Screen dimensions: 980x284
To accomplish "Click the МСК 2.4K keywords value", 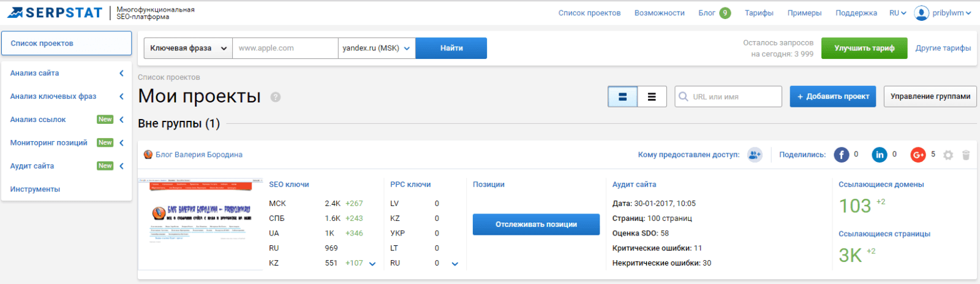I will click(333, 204).
